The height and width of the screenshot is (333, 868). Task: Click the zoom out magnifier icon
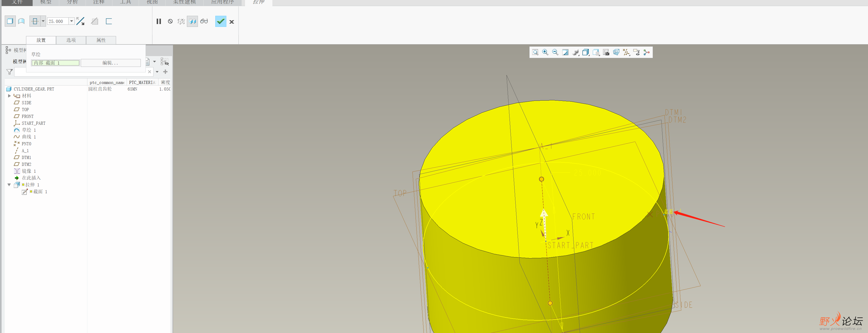(x=555, y=52)
